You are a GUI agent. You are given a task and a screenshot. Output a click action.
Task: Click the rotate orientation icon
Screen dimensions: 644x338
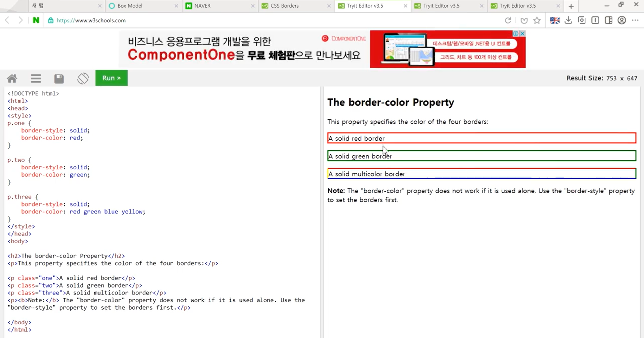click(83, 78)
